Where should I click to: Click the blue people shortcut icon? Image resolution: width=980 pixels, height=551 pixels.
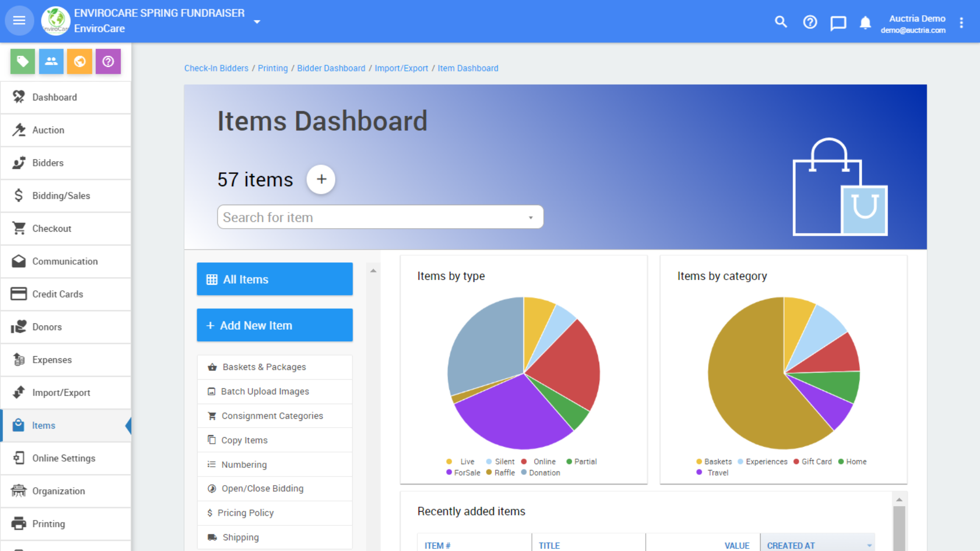click(51, 62)
